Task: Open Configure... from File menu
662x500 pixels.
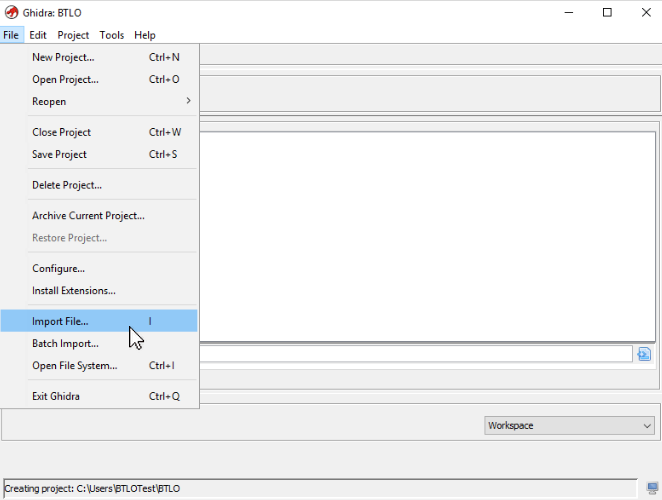Action: (x=99, y=269)
